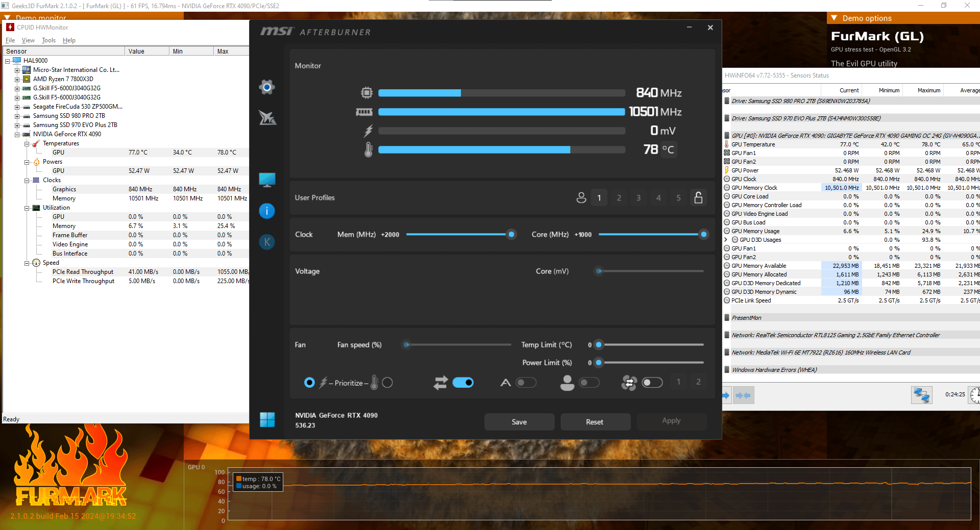Enable the user-defined fan control toggle

pos(590,383)
